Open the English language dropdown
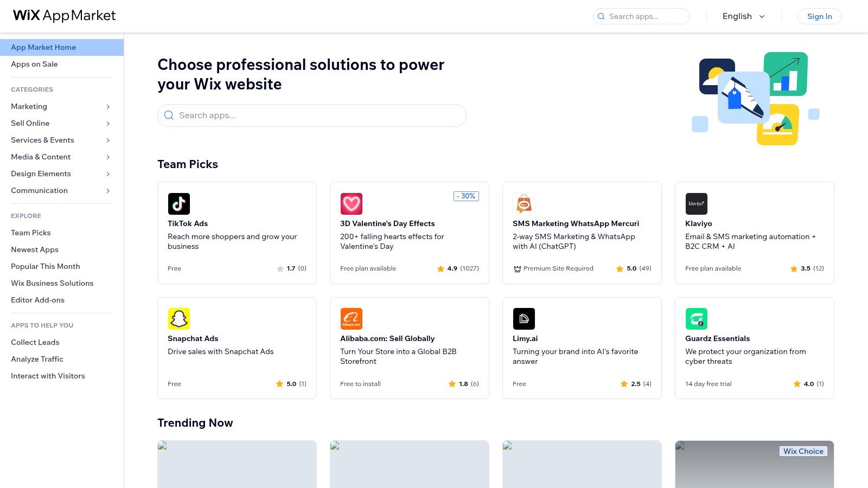The width and height of the screenshot is (868, 488). point(744,16)
